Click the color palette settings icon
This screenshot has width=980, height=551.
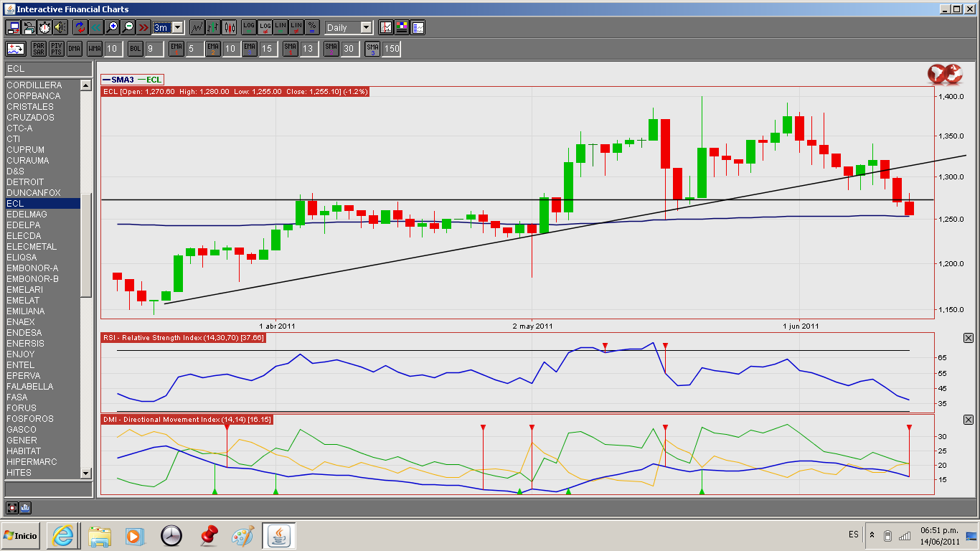tap(402, 27)
